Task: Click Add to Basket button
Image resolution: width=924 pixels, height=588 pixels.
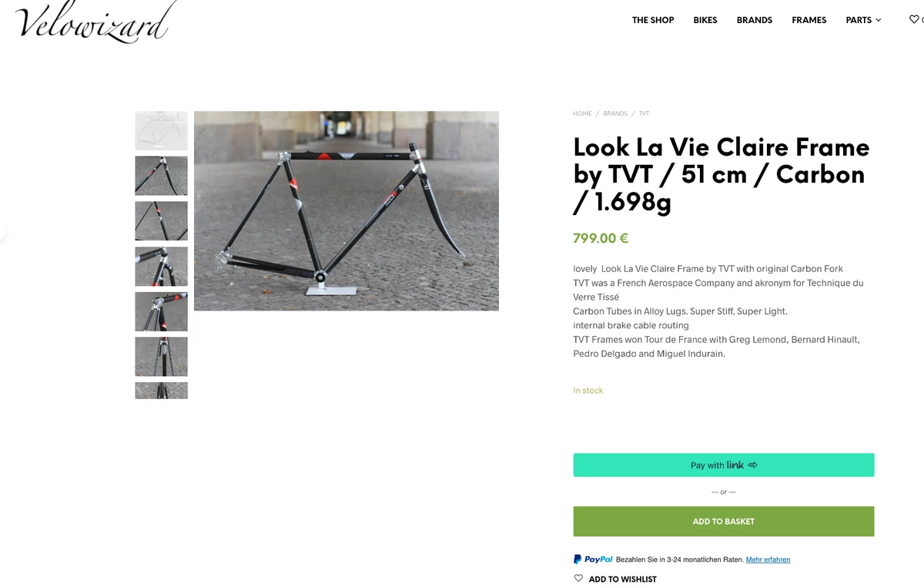Action: 724,521
